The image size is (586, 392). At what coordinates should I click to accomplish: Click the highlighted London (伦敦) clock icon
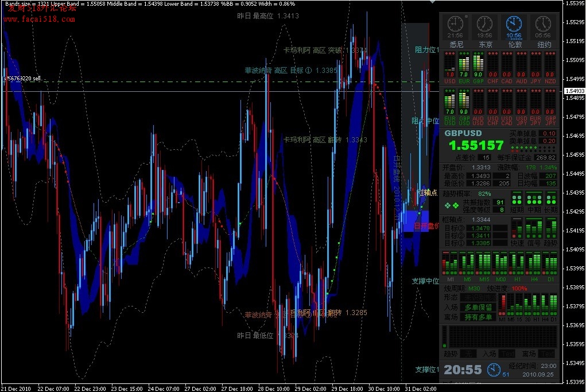(x=514, y=24)
